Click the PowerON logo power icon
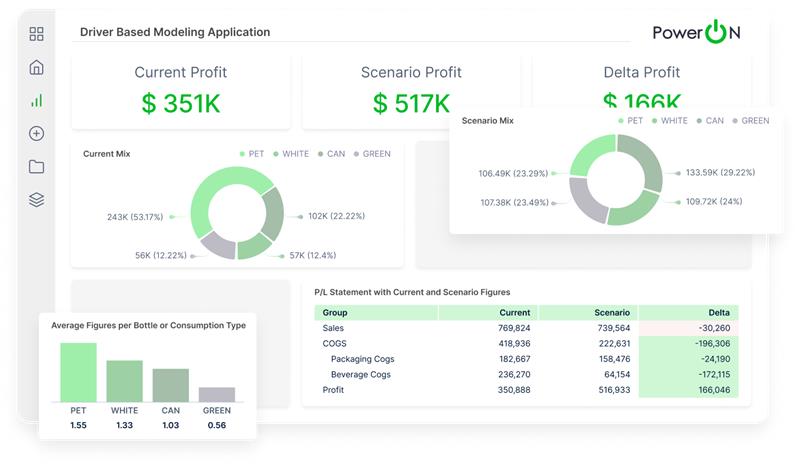The image size is (800, 466). coord(716,32)
